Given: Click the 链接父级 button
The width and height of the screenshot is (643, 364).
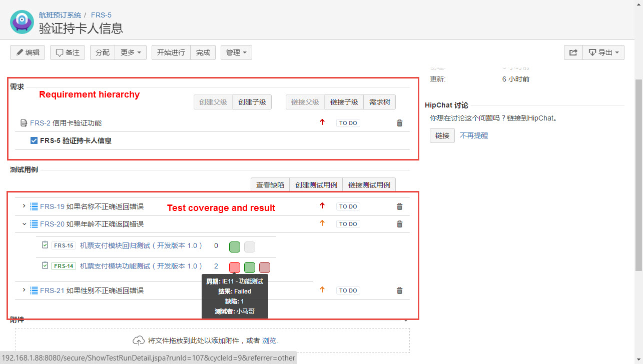Looking at the screenshot, I should [x=305, y=102].
